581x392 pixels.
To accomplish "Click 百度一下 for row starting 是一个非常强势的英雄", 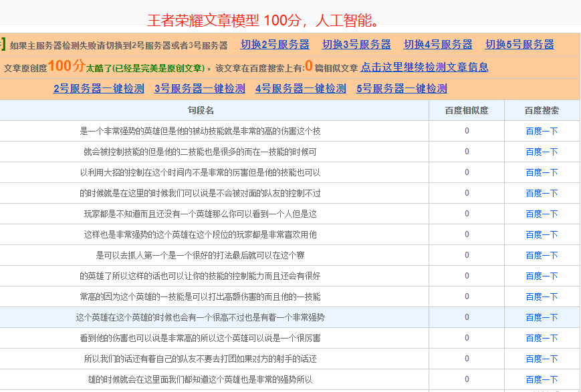I will coord(542,132).
